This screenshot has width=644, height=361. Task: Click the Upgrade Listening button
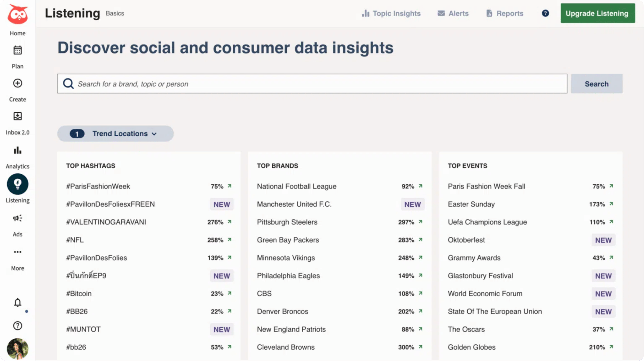(x=598, y=13)
